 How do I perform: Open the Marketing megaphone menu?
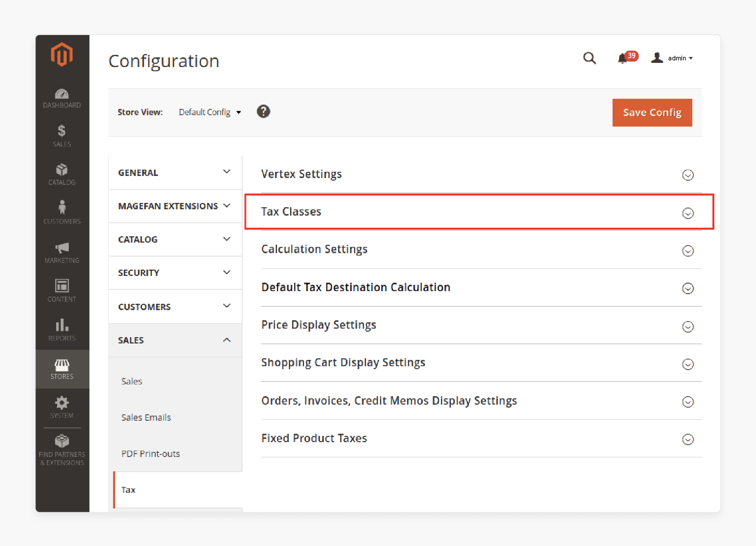click(x=62, y=252)
